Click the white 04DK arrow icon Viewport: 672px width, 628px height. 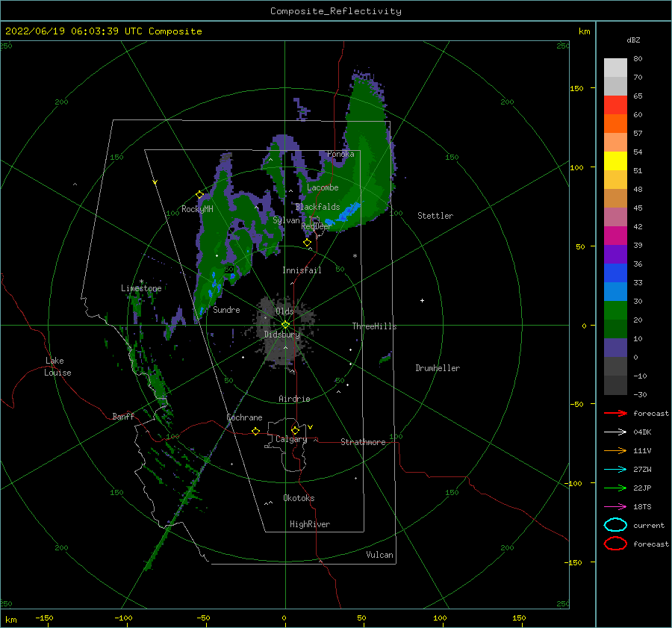point(615,432)
